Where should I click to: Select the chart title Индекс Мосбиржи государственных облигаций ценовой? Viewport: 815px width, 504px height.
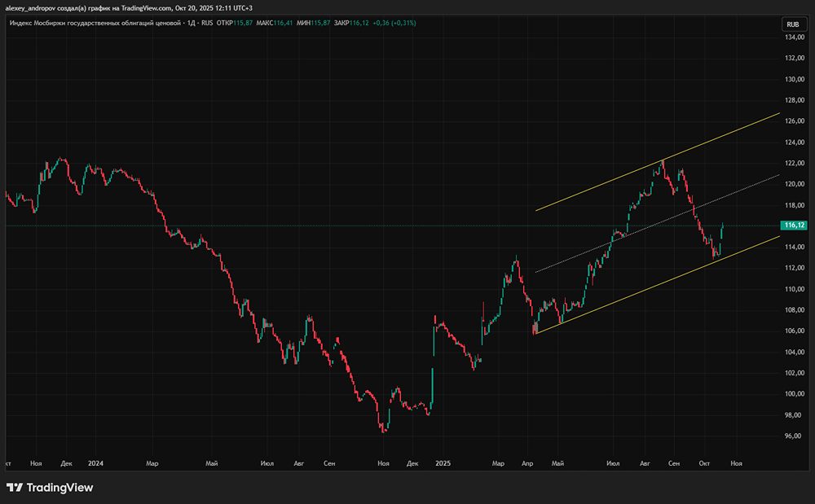95,23
